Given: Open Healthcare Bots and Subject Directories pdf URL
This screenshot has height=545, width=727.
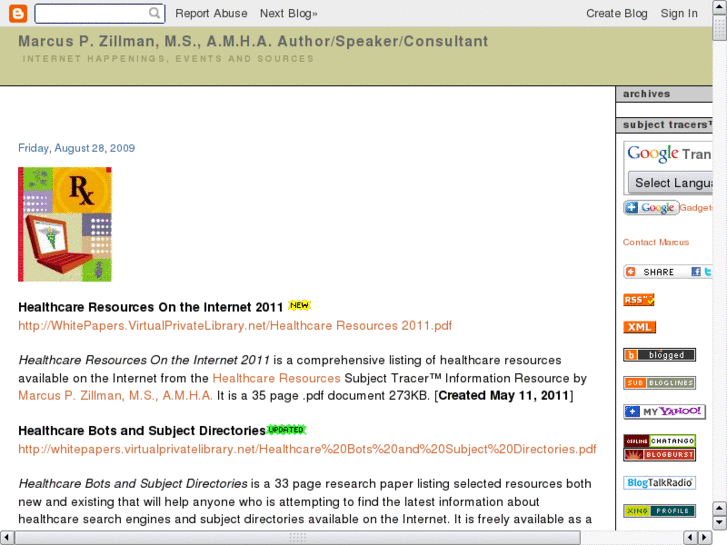Looking at the screenshot, I should point(307,449).
